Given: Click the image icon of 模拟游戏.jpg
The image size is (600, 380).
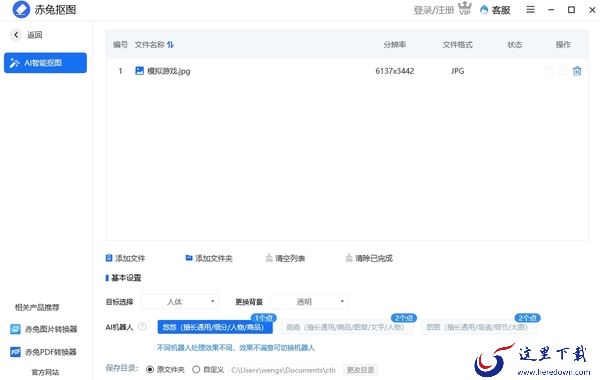Looking at the screenshot, I should click(140, 71).
